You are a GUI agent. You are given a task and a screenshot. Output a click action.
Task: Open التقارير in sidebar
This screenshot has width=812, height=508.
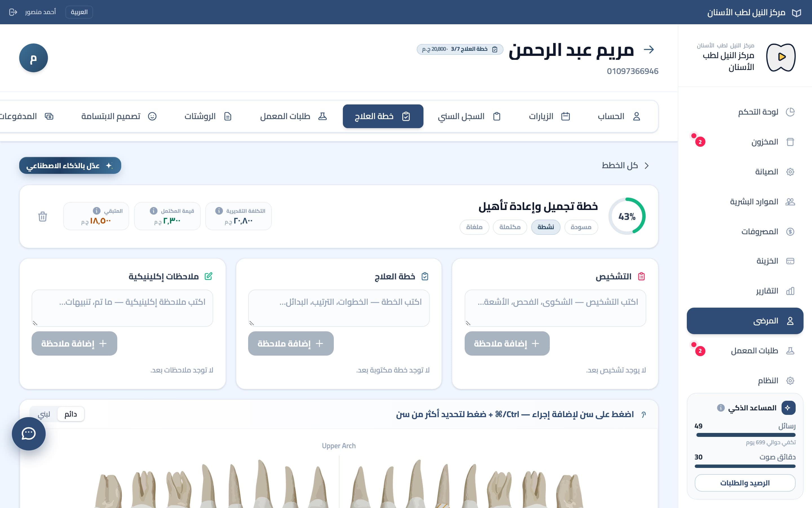pos(745,291)
